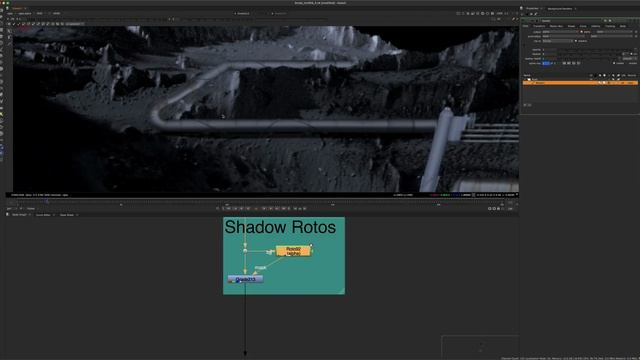Click the Play backward button on the timeline

coord(248,209)
